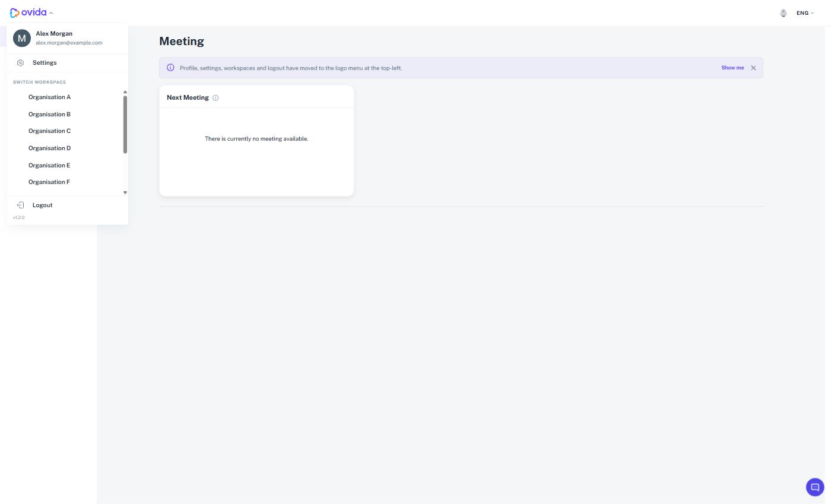Image resolution: width=831 pixels, height=504 pixels.
Task: Click the Alex Morgan avatar
Action: click(x=22, y=38)
